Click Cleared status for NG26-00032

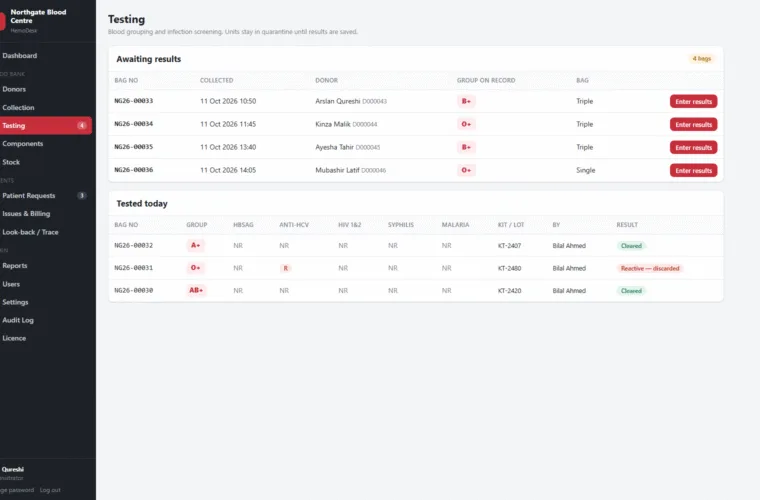click(x=631, y=246)
